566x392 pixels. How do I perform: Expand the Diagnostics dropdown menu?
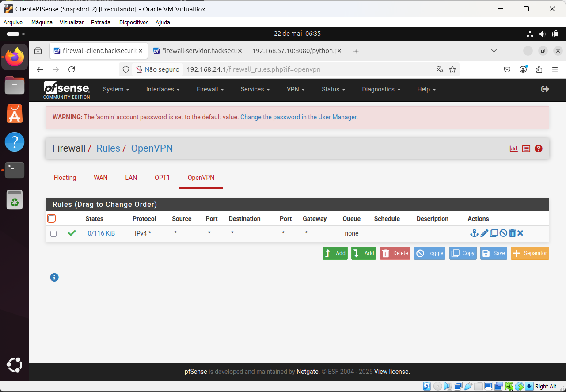point(381,89)
